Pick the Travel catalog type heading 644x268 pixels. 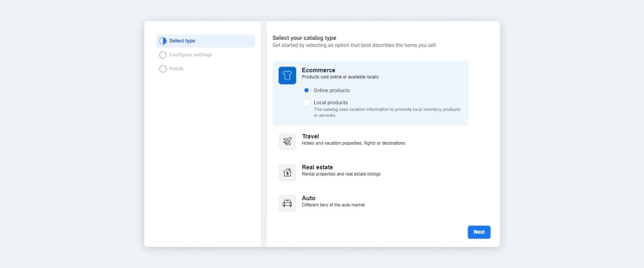310,136
